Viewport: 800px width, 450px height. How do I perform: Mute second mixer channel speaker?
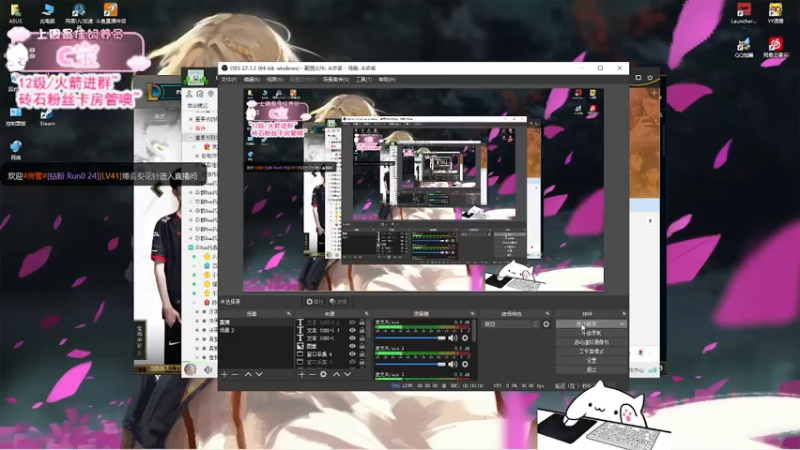(x=453, y=364)
